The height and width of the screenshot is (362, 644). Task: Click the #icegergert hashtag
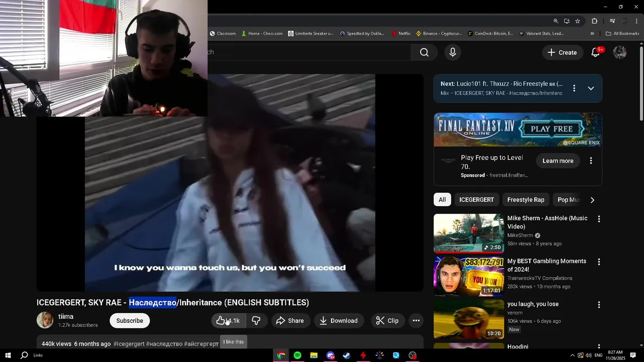(x=129, y=344)
